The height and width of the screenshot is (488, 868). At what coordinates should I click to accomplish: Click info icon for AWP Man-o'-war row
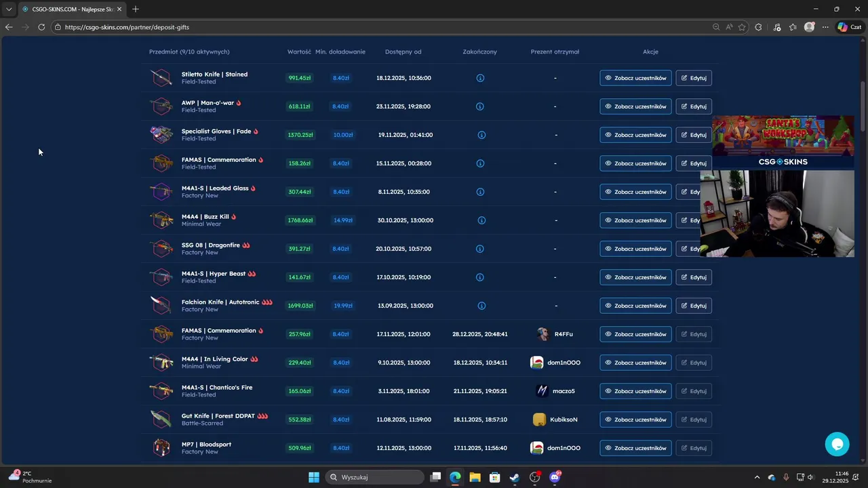(479, 106)
